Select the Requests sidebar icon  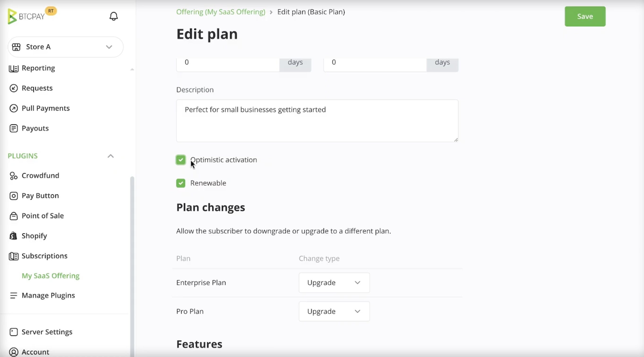37,88
